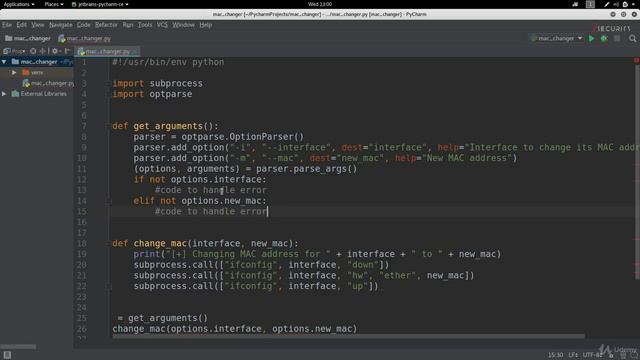Open the LF line separator selector in the status bar
The height and width of the screenshot is (360, 640).
click(573, 355)
